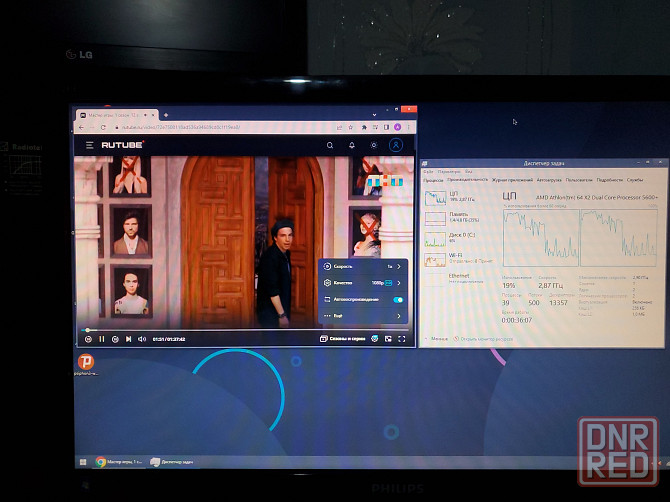
Task: Select Memory (Память) in performance list
Action: point(458,217)
